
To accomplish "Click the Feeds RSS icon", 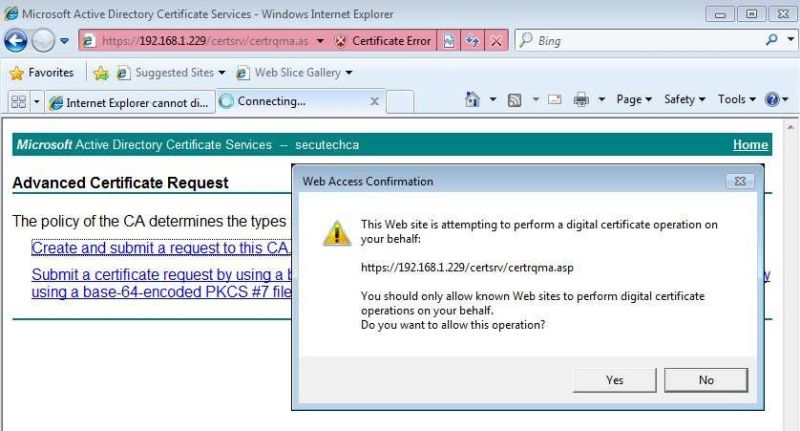I will point(514,100).
